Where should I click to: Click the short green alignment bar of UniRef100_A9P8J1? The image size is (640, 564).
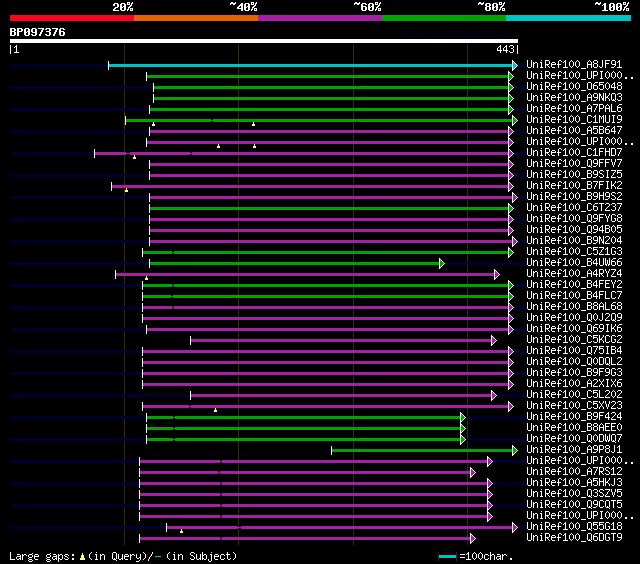point(422,451)
